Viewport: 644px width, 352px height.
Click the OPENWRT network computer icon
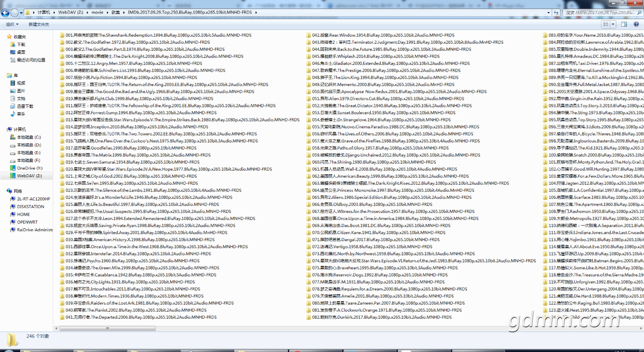13,222
